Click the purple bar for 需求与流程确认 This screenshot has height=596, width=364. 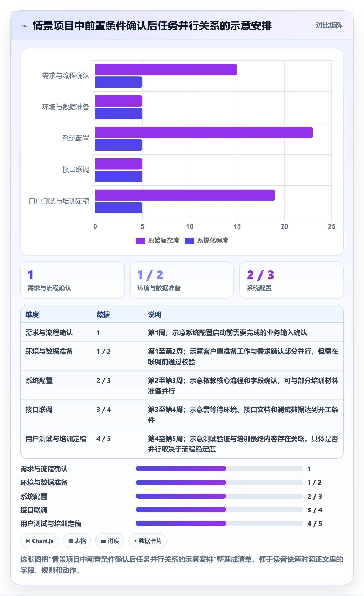tap(166, 70)
